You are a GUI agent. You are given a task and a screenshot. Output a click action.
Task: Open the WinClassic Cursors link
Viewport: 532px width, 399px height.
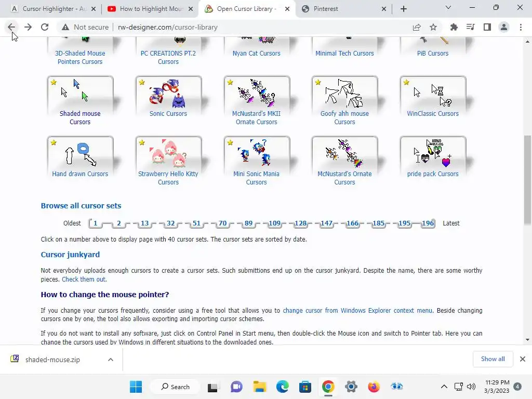pos(433,114)
